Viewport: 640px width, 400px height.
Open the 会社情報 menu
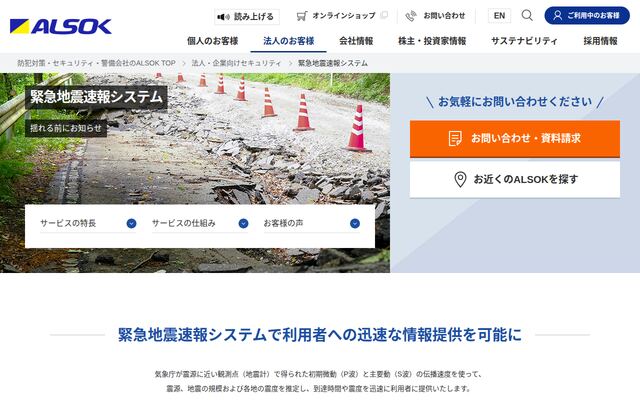(356, 41)
